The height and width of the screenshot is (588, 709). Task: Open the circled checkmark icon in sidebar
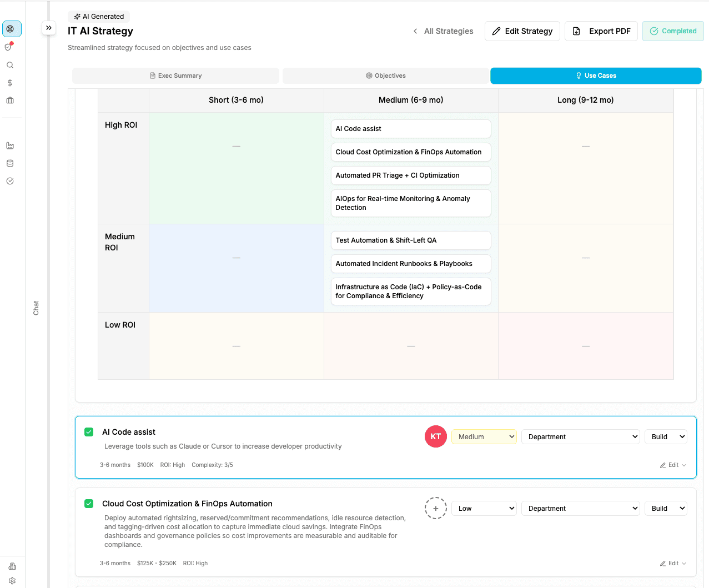coord(10,181)
